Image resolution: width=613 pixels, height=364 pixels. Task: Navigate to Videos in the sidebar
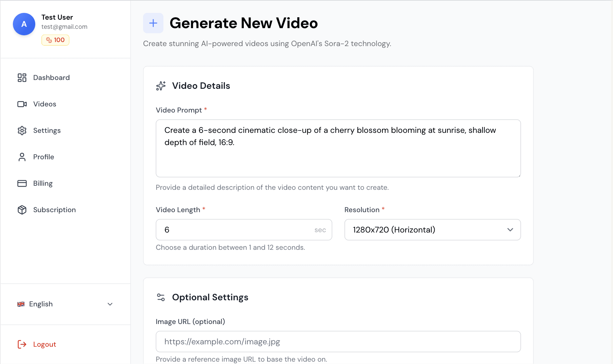[44, 104]
